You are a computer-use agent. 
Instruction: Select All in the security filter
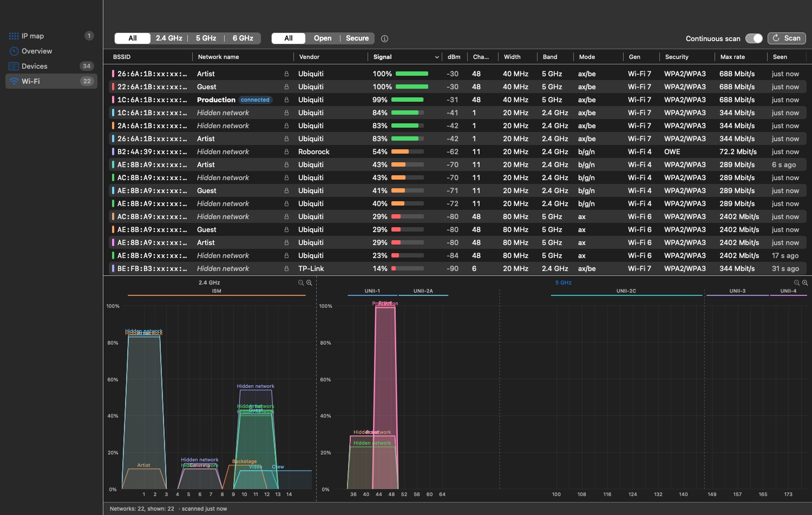tap(289, 38)
